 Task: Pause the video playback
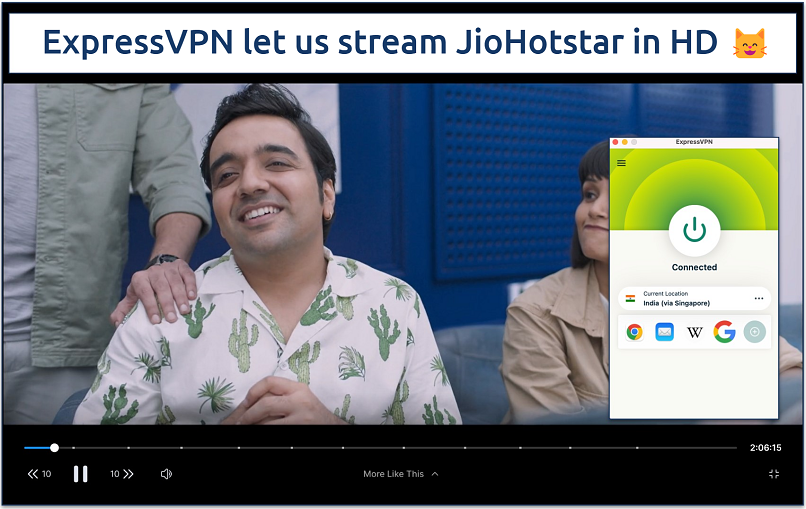coord(81,474)
